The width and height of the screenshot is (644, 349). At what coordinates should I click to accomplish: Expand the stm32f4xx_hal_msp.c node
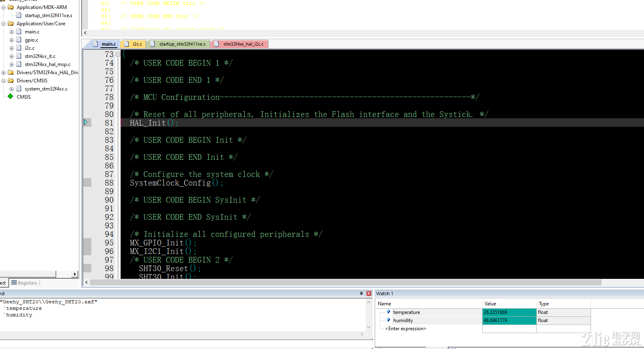pyautogui.click(x=11, y=64)
